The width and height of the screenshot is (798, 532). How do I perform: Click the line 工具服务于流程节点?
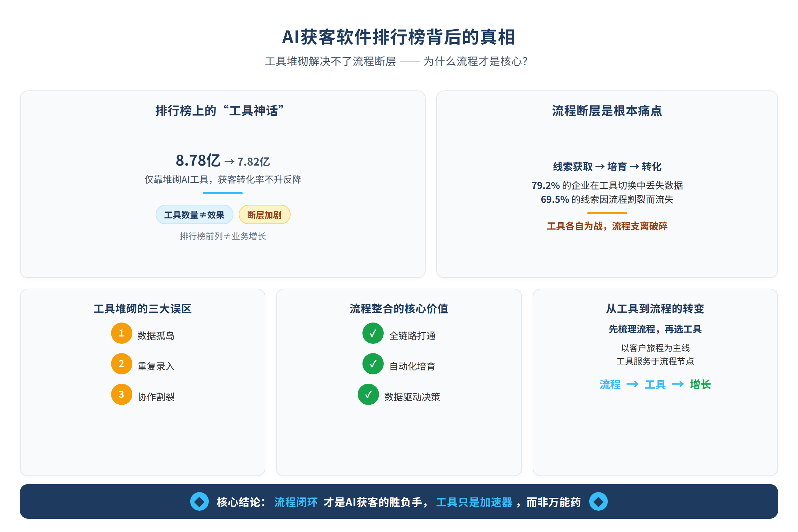click(x=655, y=361)
